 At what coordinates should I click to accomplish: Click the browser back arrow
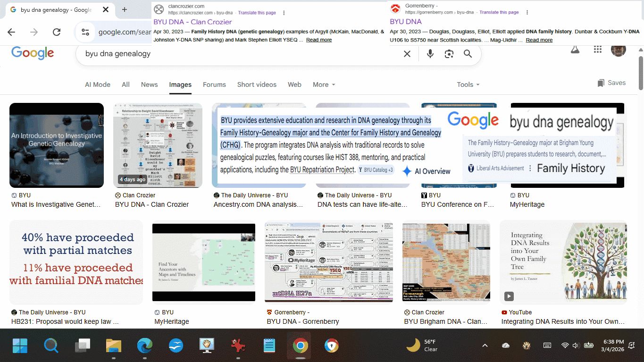(x=11, y=32)
